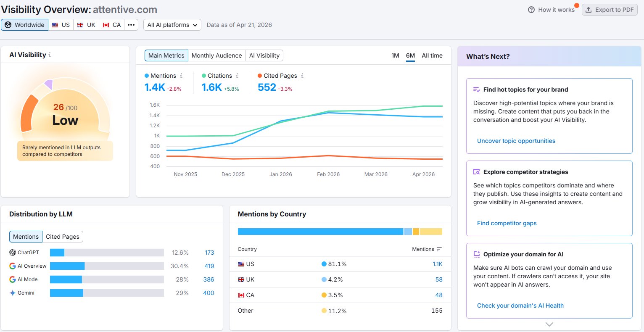
Task: Select the All time range
Action: (x=432, y=55)
